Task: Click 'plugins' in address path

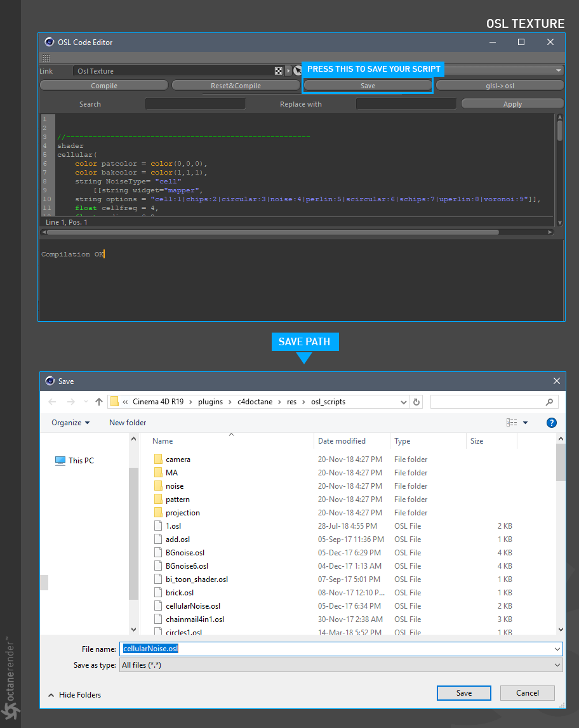Action: [x=210, y=402]
